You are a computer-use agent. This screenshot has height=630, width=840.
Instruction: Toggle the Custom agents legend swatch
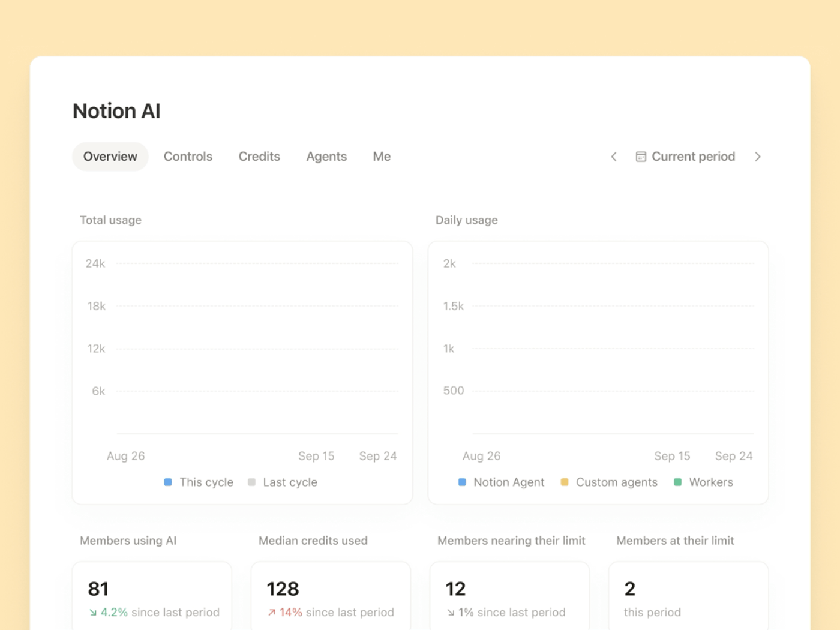pyautogui.click(x=565, y=482)
